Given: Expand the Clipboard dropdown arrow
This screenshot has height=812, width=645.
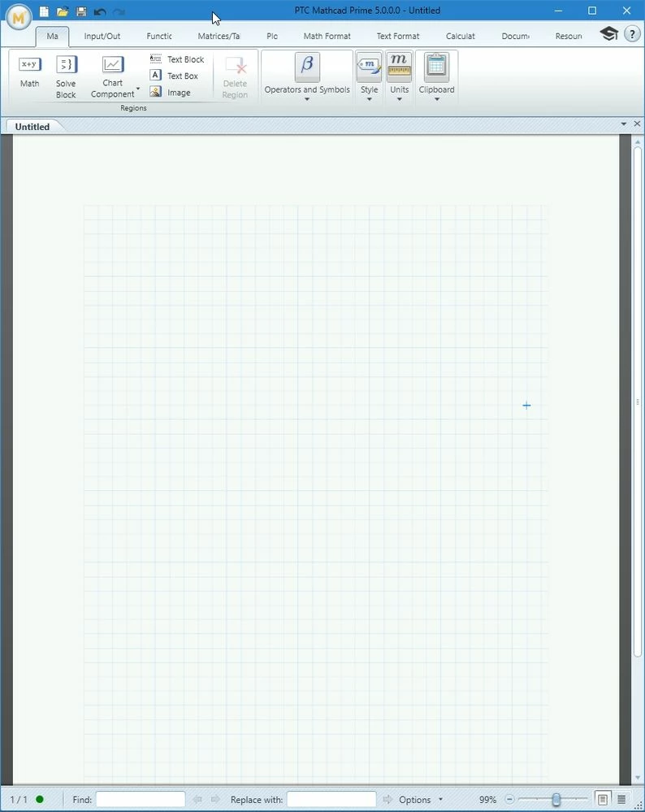Looking at the screenshot, I should (436, 99).
